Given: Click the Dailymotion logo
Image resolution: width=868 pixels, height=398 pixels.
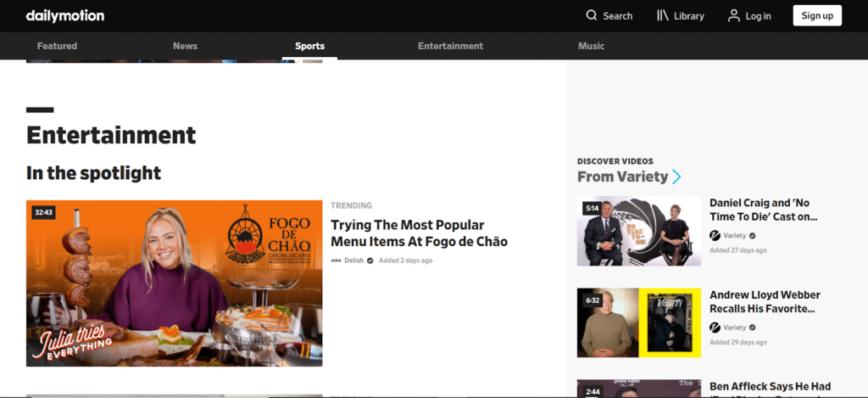Looking at the screenshot, I should [x=65, y=15].
